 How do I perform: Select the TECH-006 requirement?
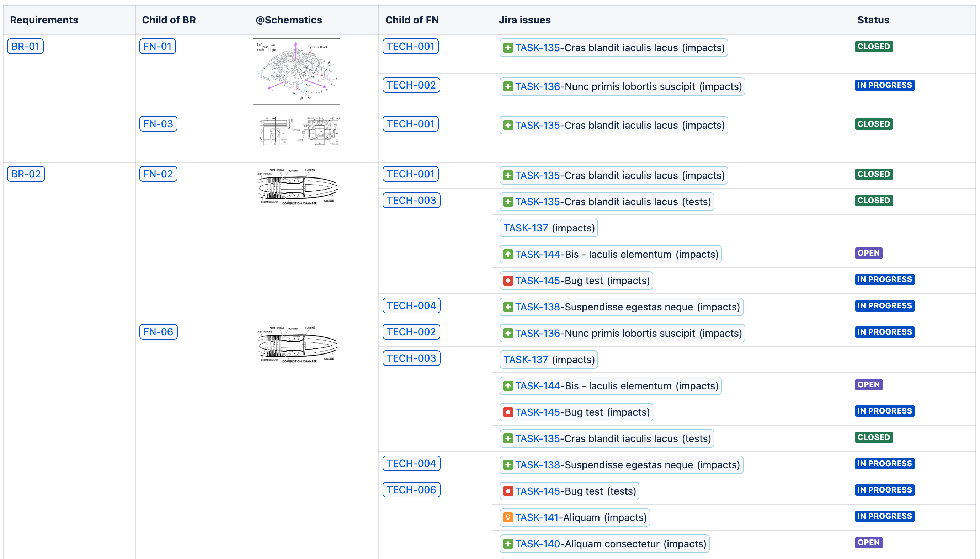point(411,490)
